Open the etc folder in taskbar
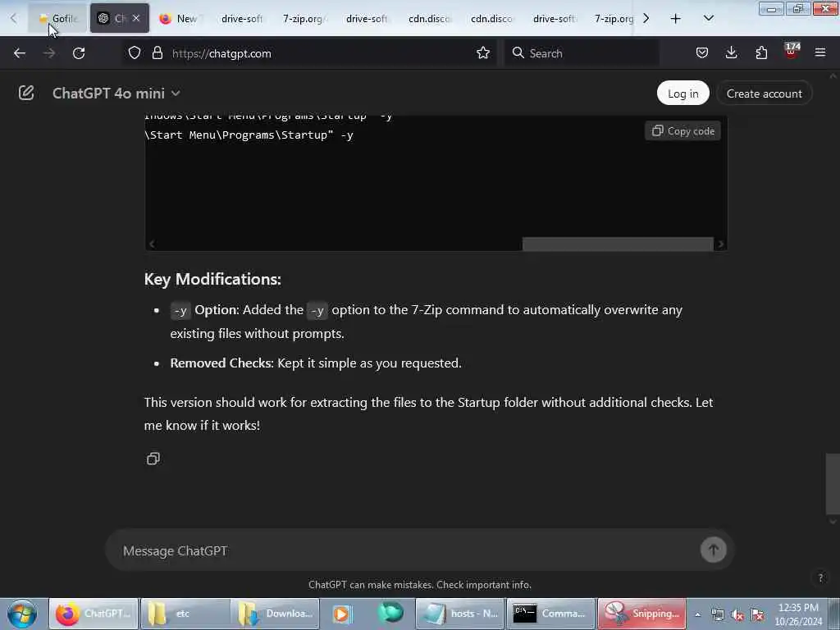Viewport: 840px width, 630px height. (185, 614)
